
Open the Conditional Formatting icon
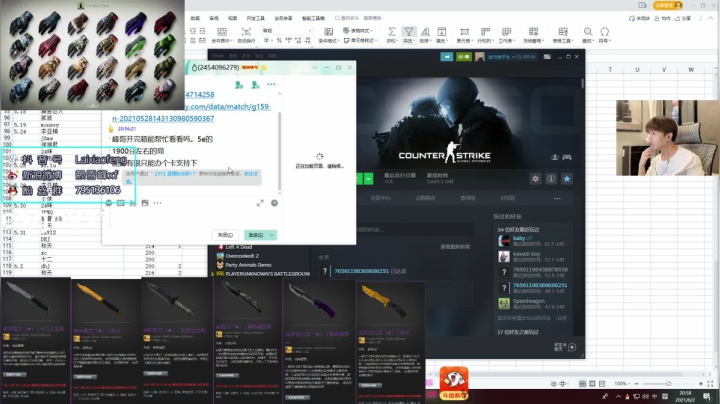[x=328, y=32]
